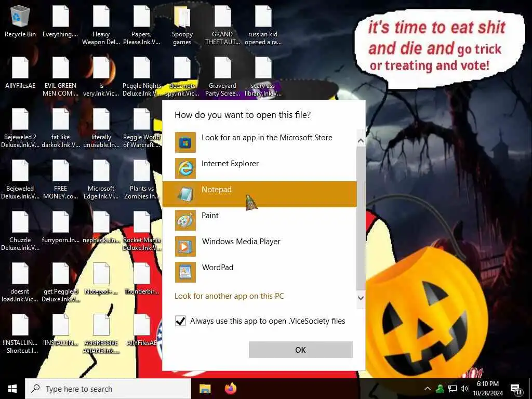Viewport: 532px width, 399px height.
Task: Open the notification center icon
Action: (x=516, y=389)
